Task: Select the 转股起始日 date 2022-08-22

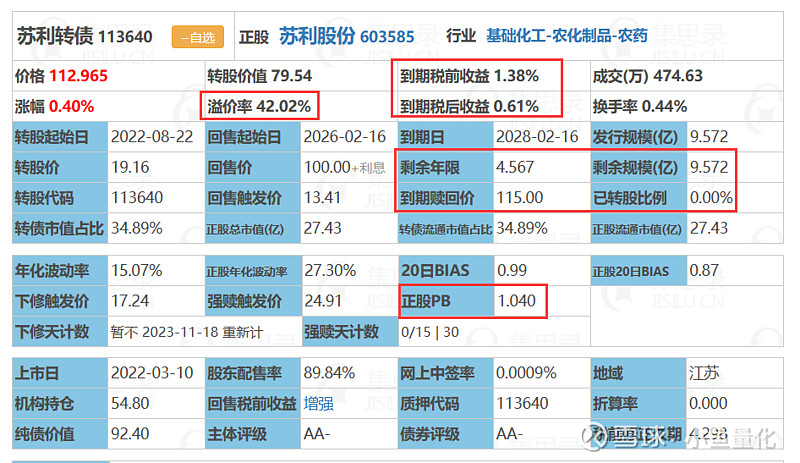Action: click(152, 137)
